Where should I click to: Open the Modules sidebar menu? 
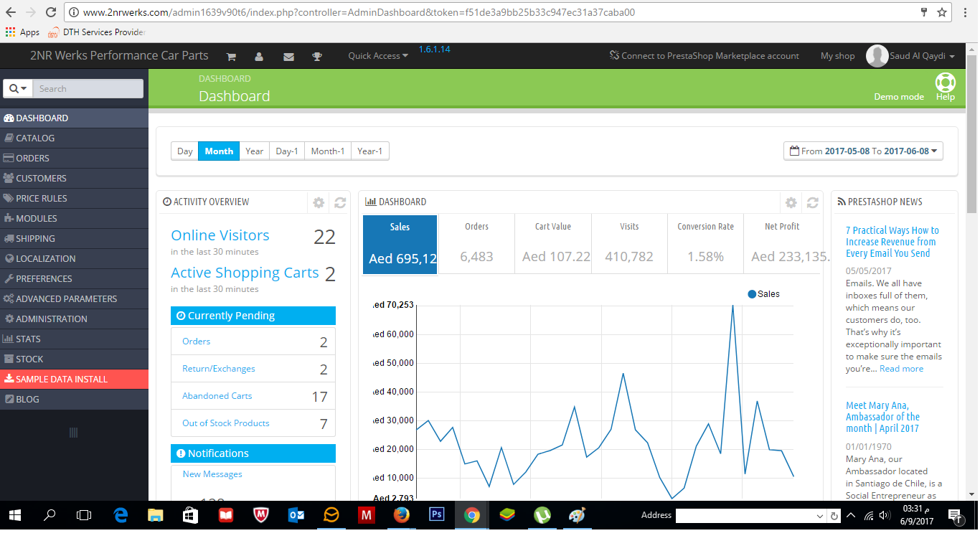coord(74,219)
